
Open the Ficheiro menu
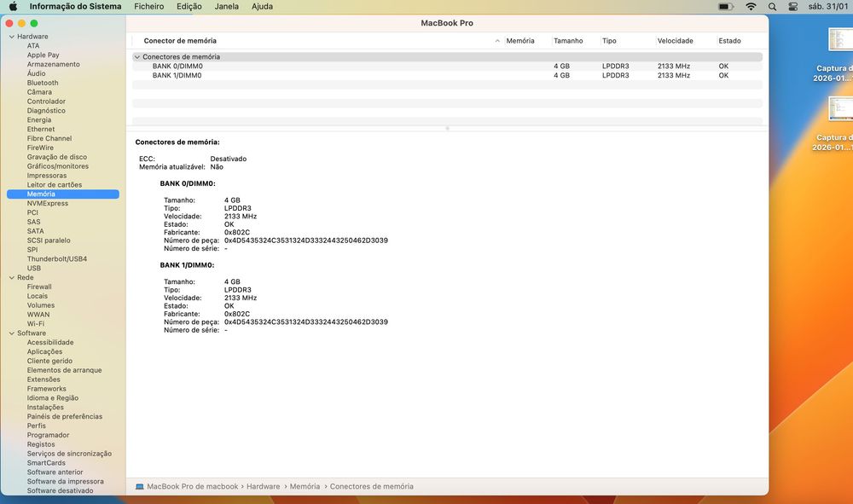pyautogui.click(x=149, y=7)
